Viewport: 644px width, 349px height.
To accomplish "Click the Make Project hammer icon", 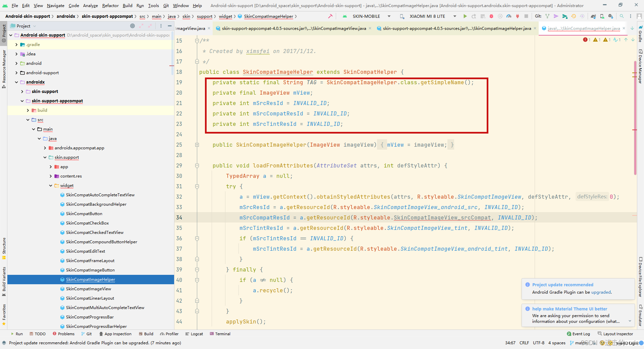I will pos(330,16).
